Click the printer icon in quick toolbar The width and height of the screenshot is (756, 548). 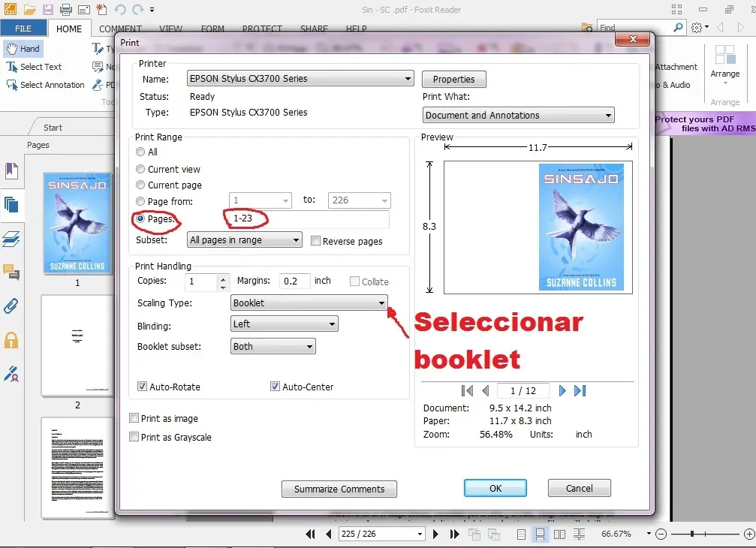tap(65, 9)
